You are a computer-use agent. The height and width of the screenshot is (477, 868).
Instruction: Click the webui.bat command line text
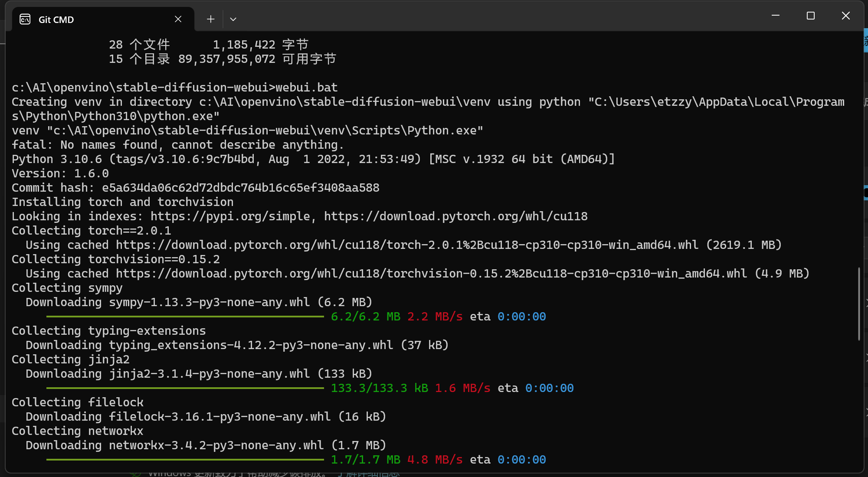click(174, 88)
